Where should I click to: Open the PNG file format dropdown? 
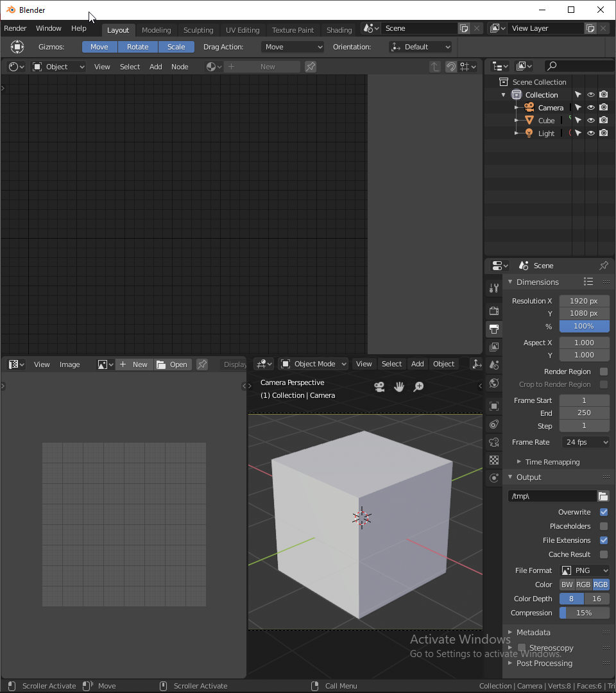point(585,570)
